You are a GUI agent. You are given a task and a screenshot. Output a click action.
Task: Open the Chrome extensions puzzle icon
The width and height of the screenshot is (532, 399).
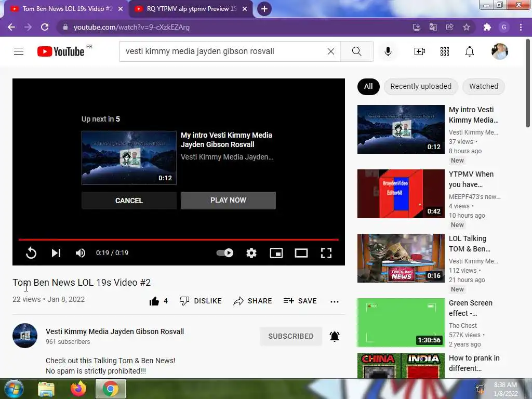487,27
